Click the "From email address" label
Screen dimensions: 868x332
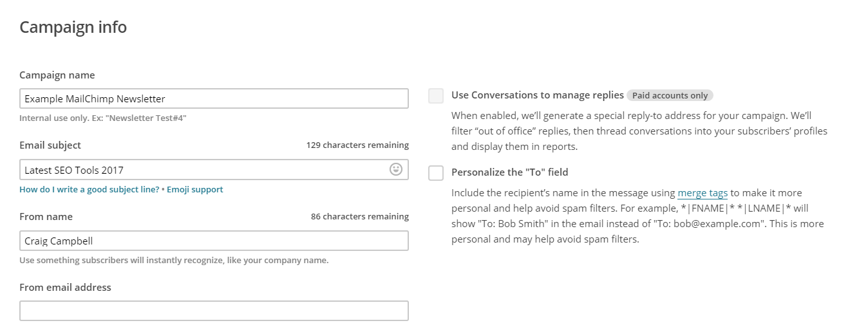pyautogui.click(x=65, y=287)
